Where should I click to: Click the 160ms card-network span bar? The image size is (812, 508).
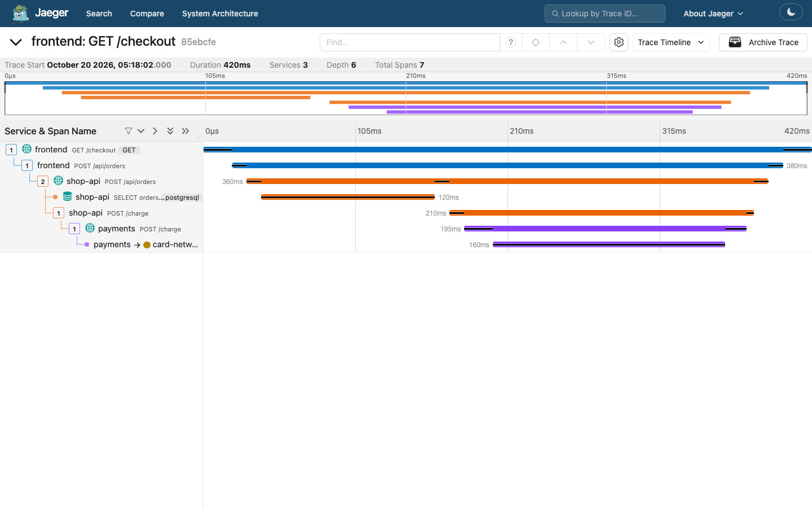tap(609, 244)
